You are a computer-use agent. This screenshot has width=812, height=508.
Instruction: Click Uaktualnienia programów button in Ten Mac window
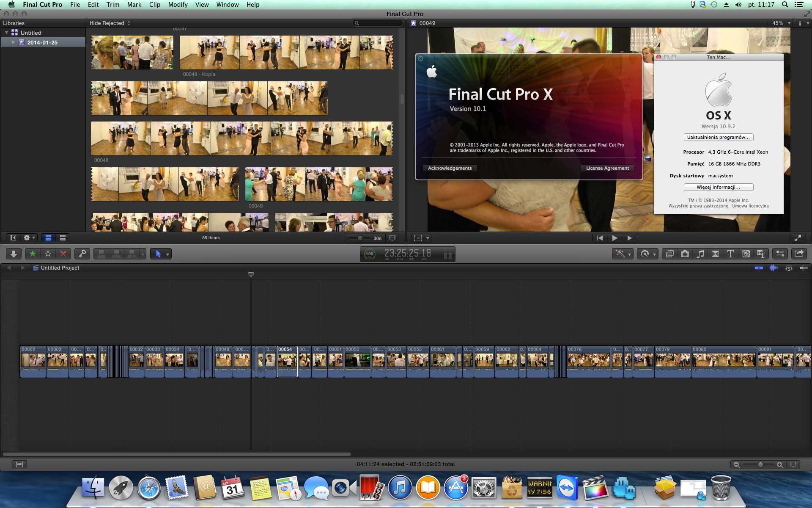point(718,137)
